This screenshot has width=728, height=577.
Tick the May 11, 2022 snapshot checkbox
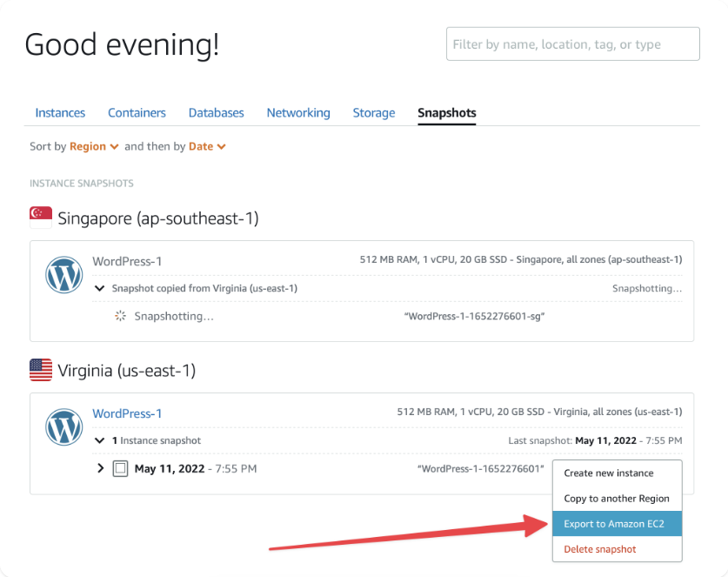(x=120, y=468)
